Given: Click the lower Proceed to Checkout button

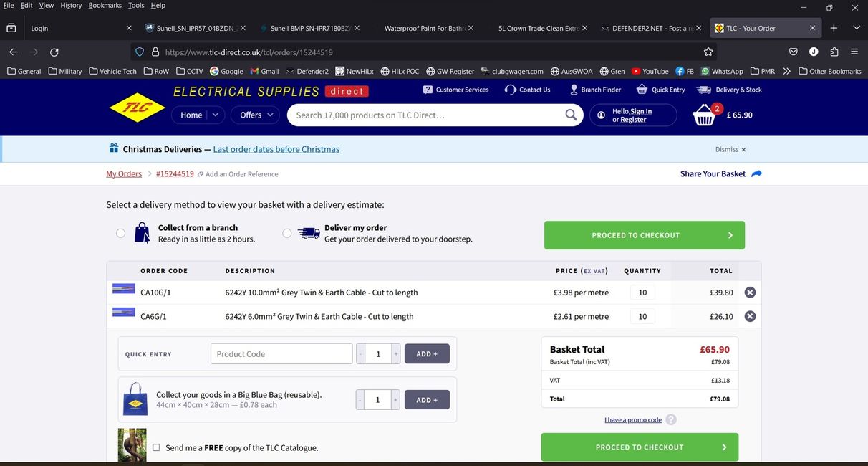Looking at the screenshot, I should pyautogui.click(x=640, y=447).
